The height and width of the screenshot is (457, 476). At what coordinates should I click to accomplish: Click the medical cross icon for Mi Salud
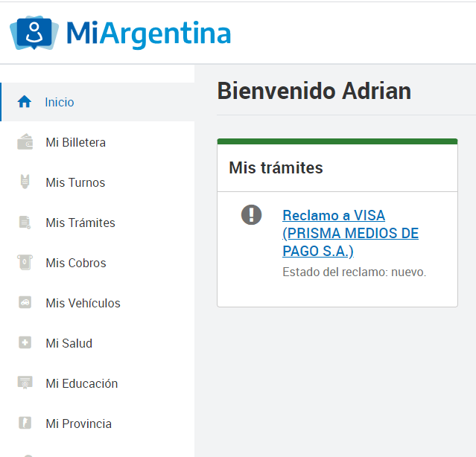coord(25,342)
